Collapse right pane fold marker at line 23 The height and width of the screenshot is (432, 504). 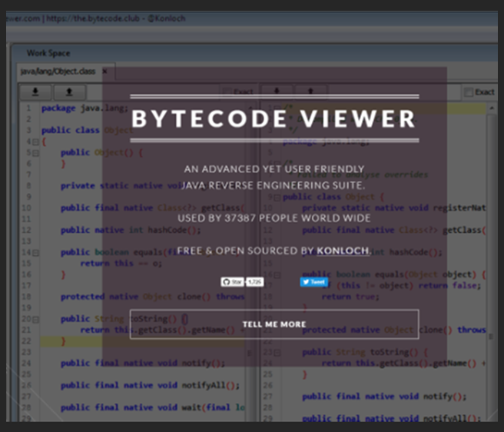pos(277,353)
